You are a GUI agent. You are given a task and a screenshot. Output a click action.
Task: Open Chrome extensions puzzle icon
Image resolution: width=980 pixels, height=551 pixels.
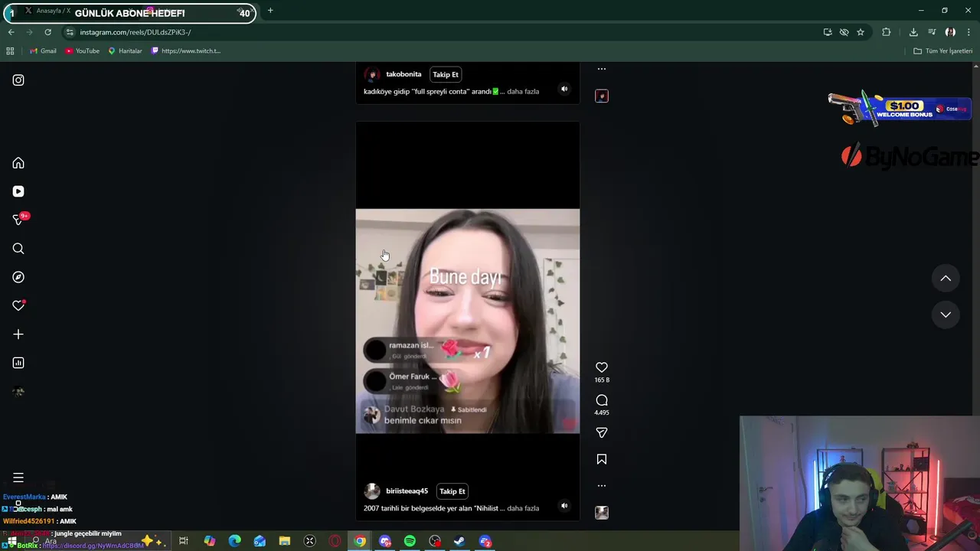[887, 32]
